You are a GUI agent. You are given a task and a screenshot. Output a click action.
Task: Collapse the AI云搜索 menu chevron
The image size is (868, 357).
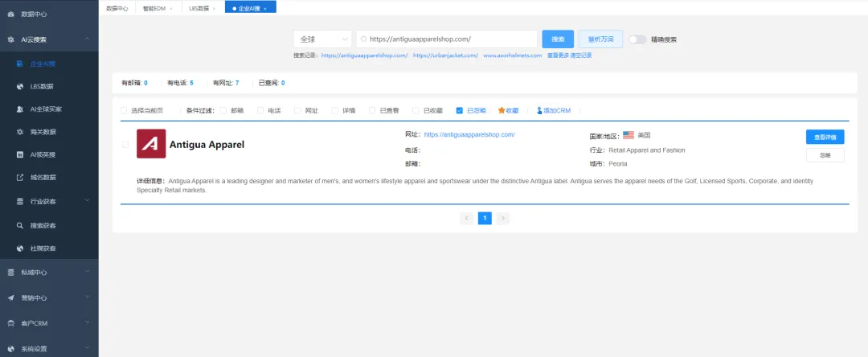coord(88,39)
